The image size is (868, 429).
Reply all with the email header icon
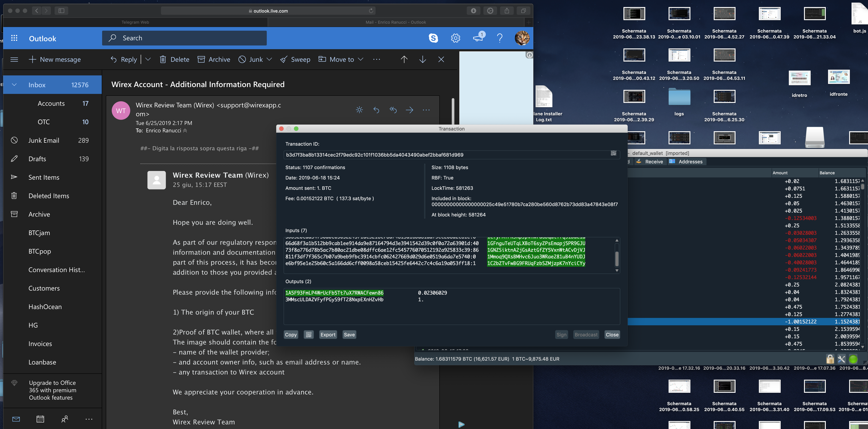pos(393,110)
